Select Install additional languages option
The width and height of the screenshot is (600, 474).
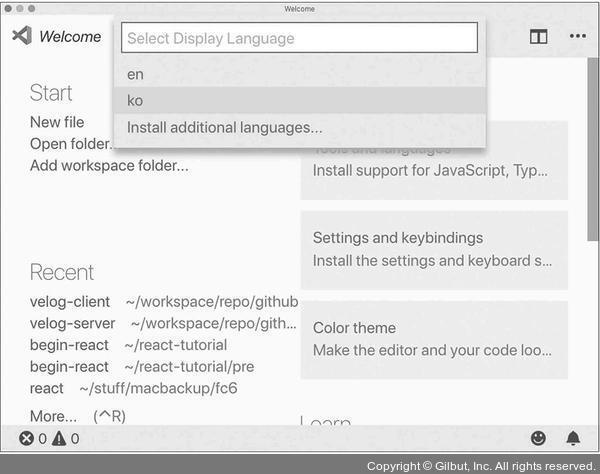(300, 127)
